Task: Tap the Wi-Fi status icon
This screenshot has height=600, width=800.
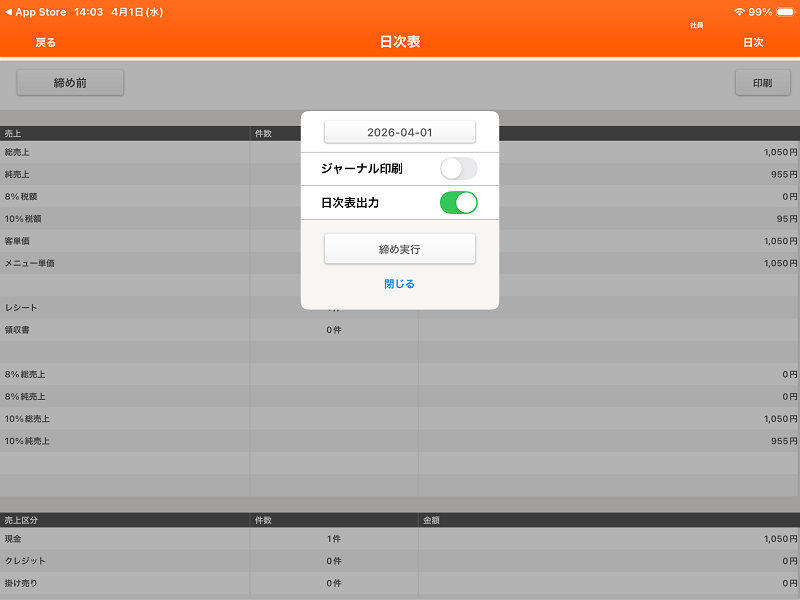Action: click(739, 12)
